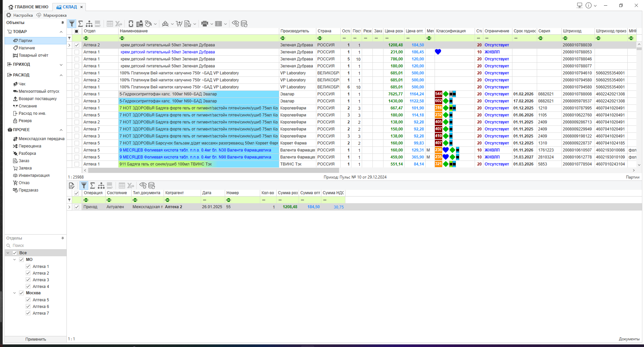
Task: Click the sum (sigma) icon in the top toolbar
Action: 80,24
